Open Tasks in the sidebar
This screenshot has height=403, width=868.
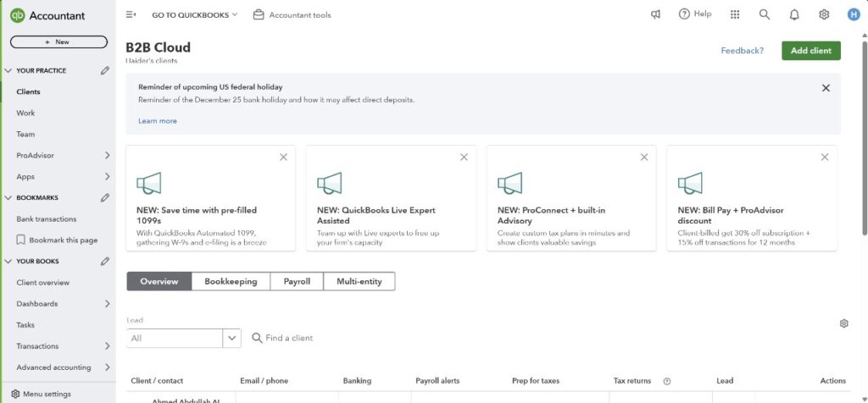(x=25, y=325)
